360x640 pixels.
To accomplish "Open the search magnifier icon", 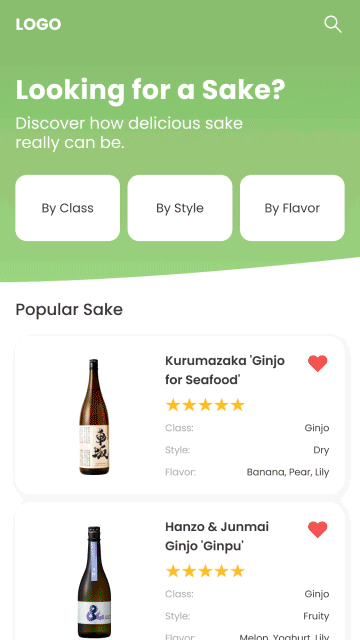I will 333,24.
